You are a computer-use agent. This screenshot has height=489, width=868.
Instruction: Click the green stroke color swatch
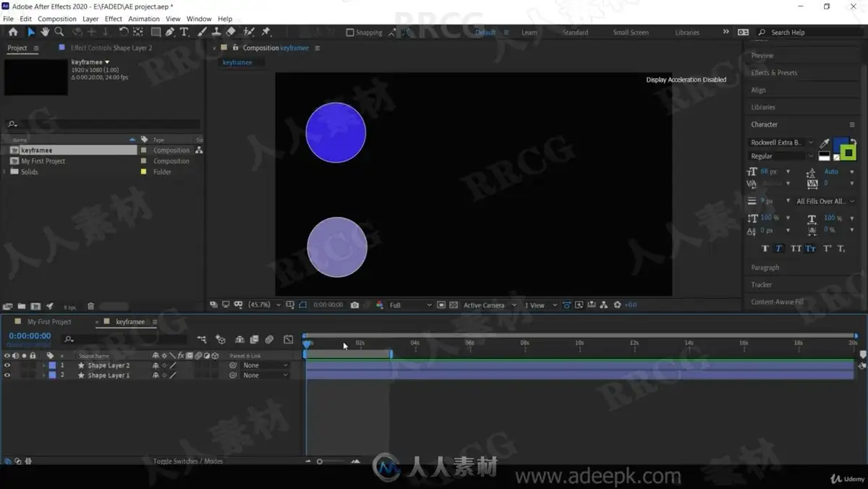point(848,153)
